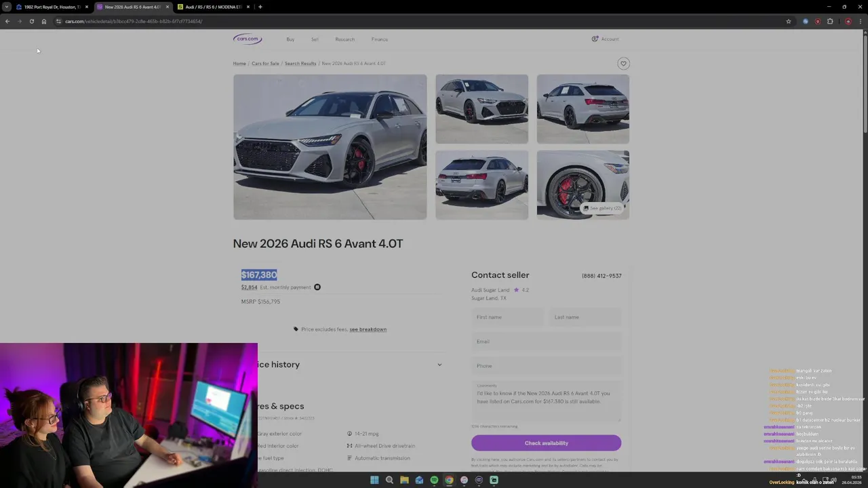Click the highlighted $167,380 price
Screen dimensions: 868x488
(259, 275)
